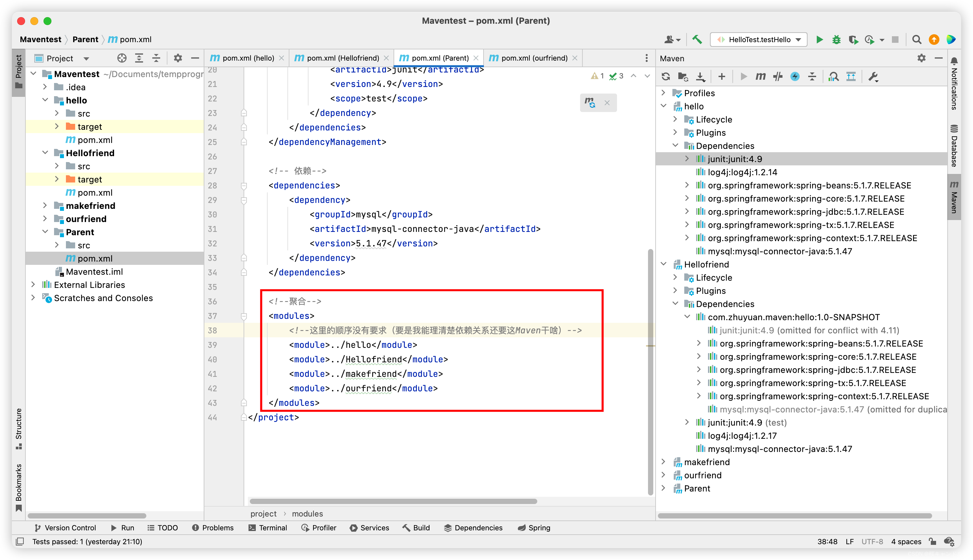Select Maventest.iml file in Project tree
This screenshot has height=560, width=973.
(94, 271)
